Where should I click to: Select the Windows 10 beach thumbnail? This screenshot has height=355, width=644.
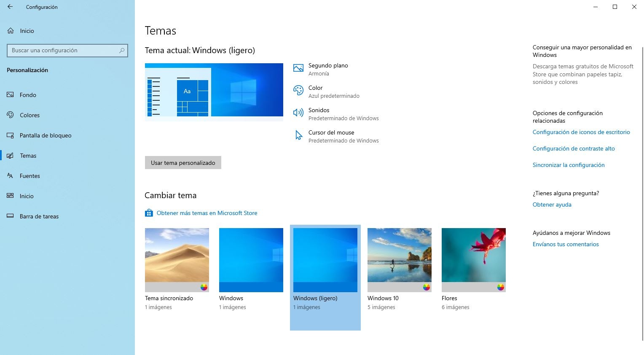pos(400,260)
